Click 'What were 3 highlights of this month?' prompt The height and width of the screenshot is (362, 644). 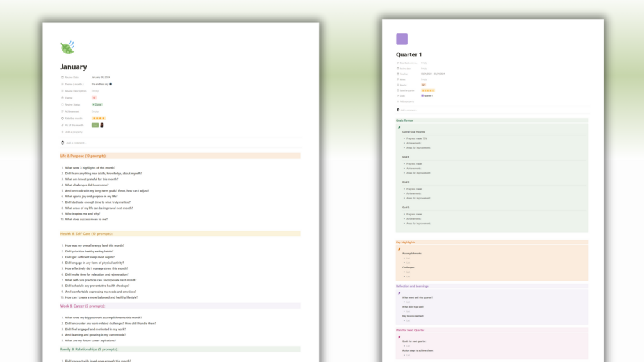point(90,167)
